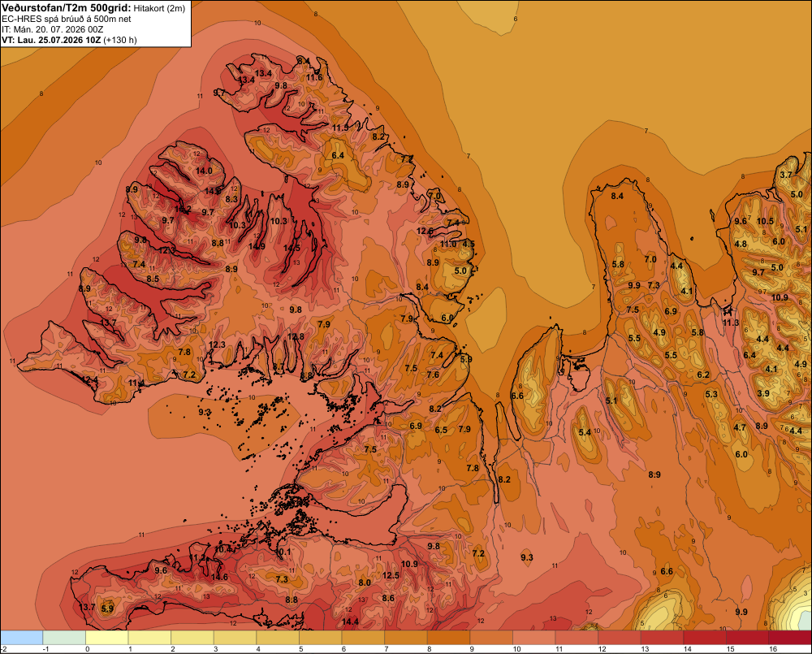Select the light blue legend swatch between -2 and -1
Image resolution: width=812 pixels, height=654 pixels.
[21, 638]
